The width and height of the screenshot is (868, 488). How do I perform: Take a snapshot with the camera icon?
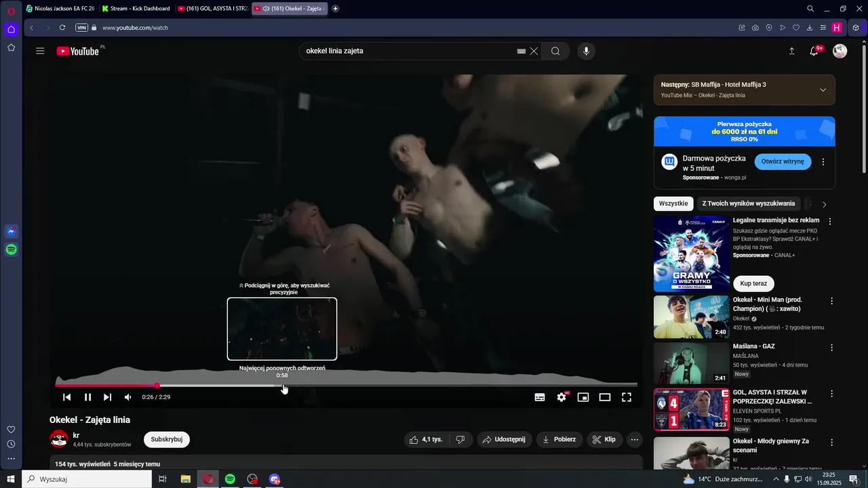[x=755, y=28]
